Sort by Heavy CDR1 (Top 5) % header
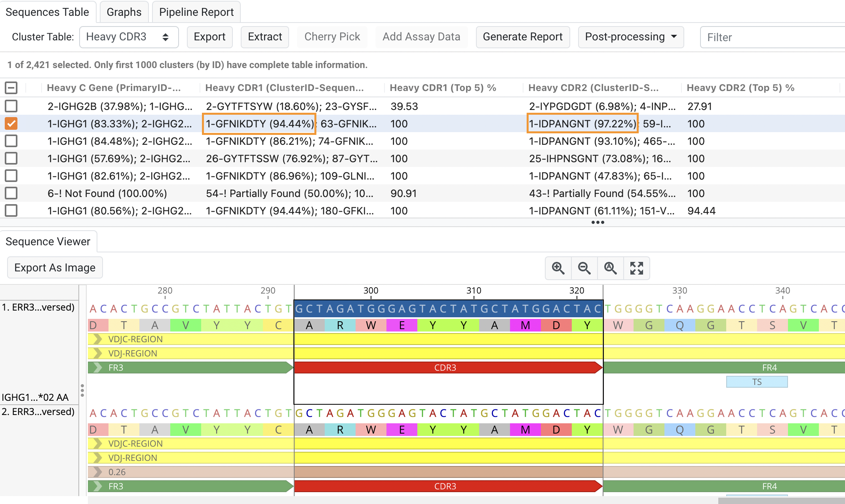This screenshot has height=504, width=845. point(443,87)
